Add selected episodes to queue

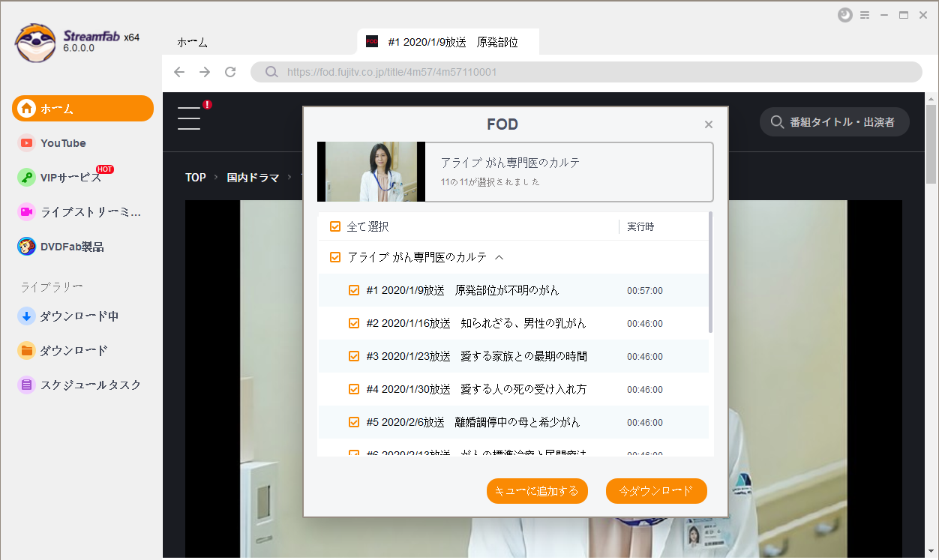pyautogui.click(x=537, y=491)
